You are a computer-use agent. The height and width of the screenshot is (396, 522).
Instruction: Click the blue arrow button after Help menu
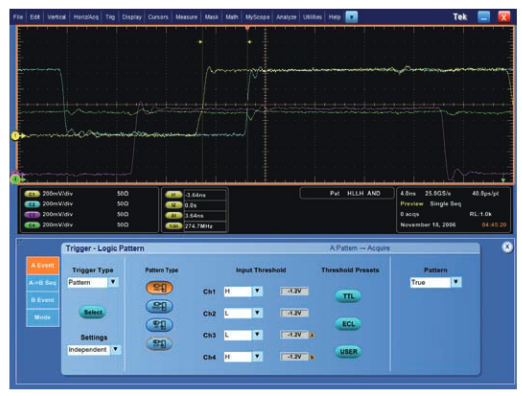tap(352, 17)
